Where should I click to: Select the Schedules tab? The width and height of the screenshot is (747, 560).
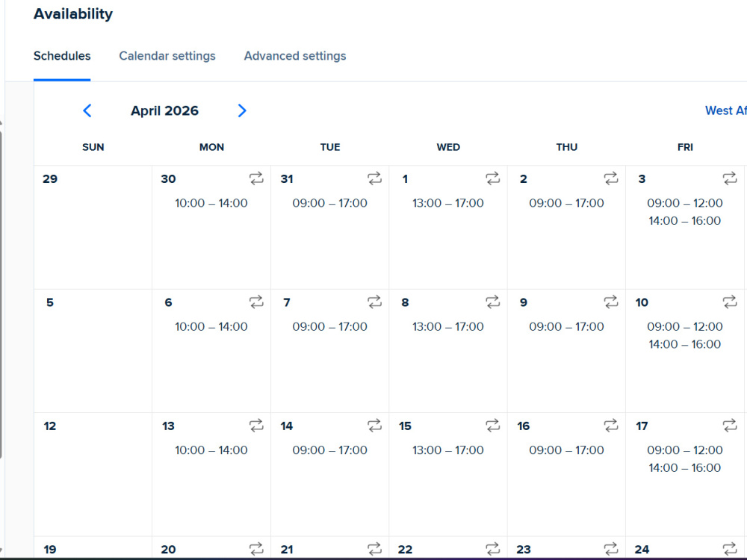tap(62, 56)
